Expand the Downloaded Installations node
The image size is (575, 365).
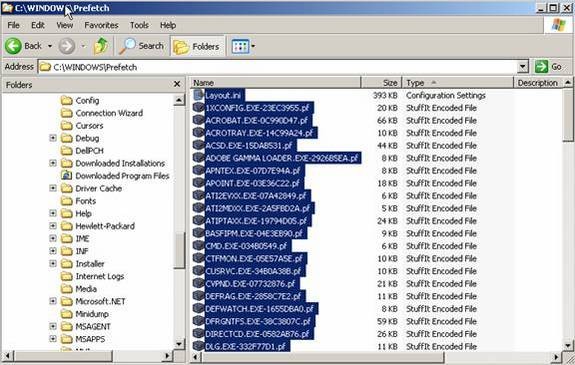coord(53,163)
